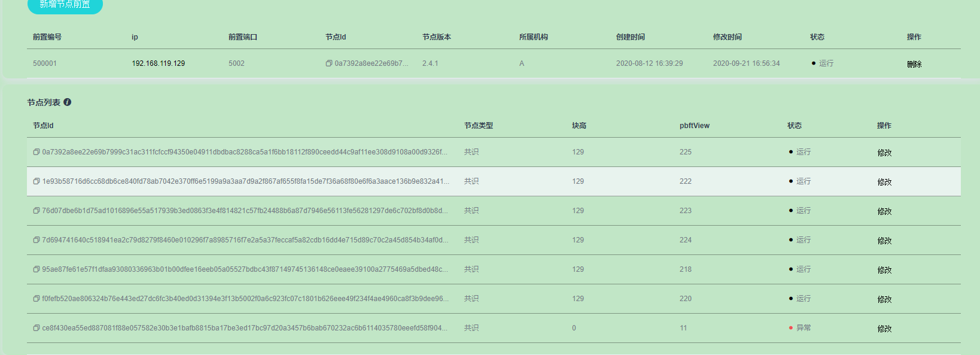980x355 pixels.
Task: Select block height 0 in abnormal row
Action: [574, 328]
